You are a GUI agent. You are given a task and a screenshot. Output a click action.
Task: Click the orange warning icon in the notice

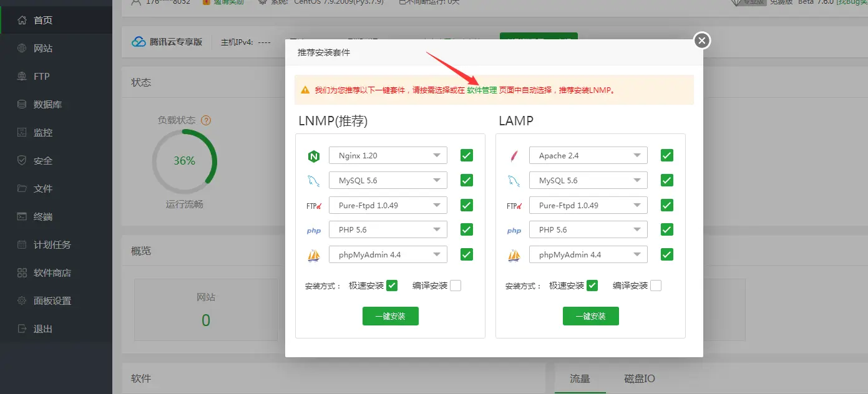305,90
